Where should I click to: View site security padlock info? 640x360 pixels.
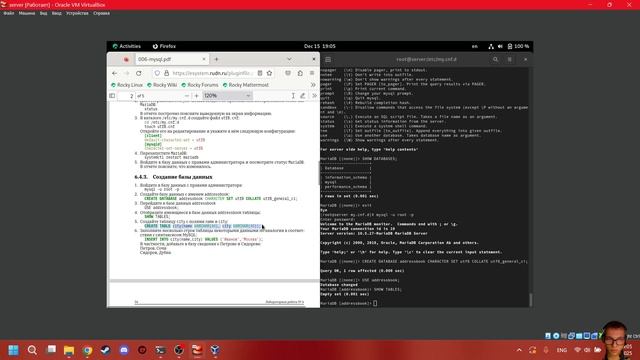(x=167, y=73)
